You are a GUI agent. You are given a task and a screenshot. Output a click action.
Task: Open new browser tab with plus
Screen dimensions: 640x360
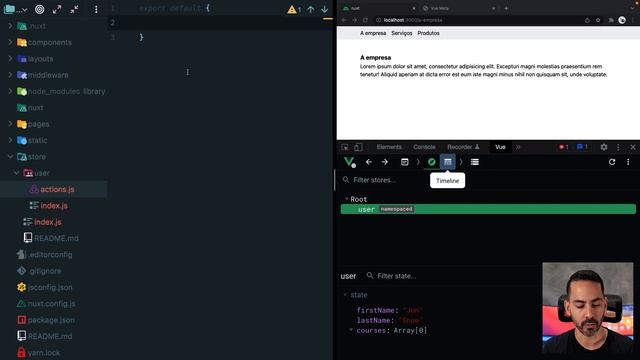(506, 8)
